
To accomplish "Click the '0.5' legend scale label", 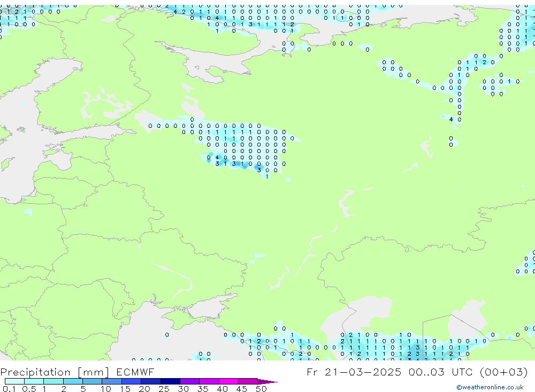I will [29, 389].
